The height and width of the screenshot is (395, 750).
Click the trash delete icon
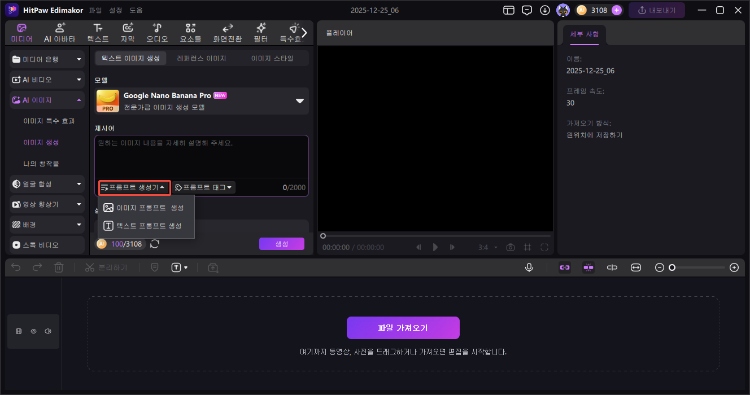click(x=59, y=267)
